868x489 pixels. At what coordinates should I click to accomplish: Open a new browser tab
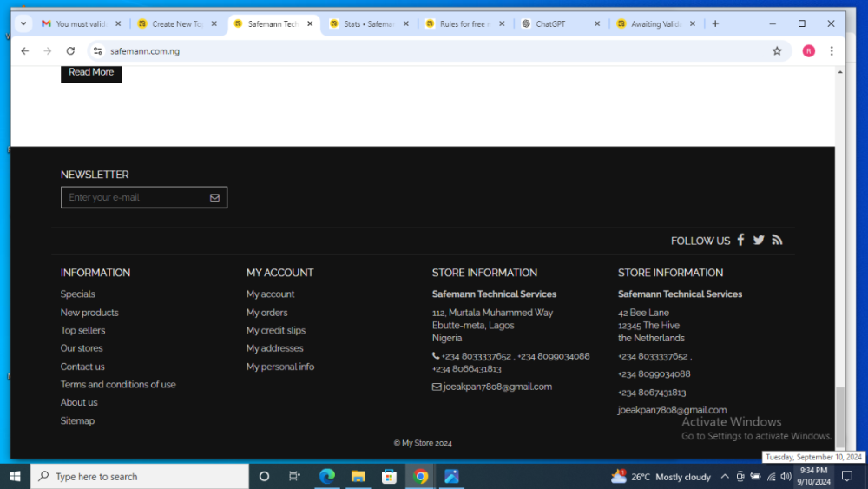click(x=715, y=23)
